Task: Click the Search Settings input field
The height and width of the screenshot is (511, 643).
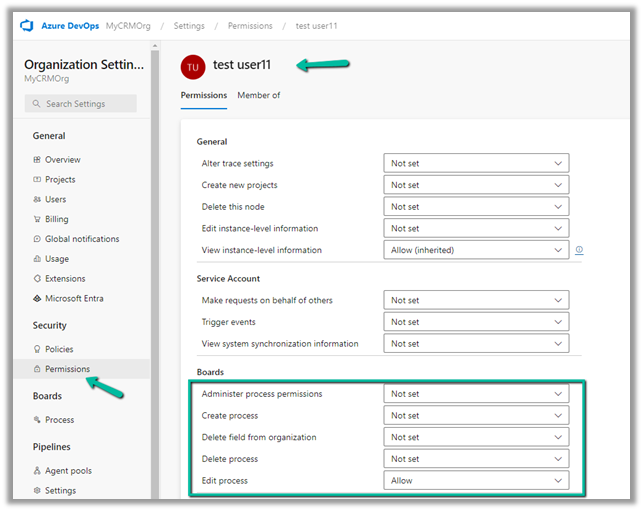Action: coord(80,104)
